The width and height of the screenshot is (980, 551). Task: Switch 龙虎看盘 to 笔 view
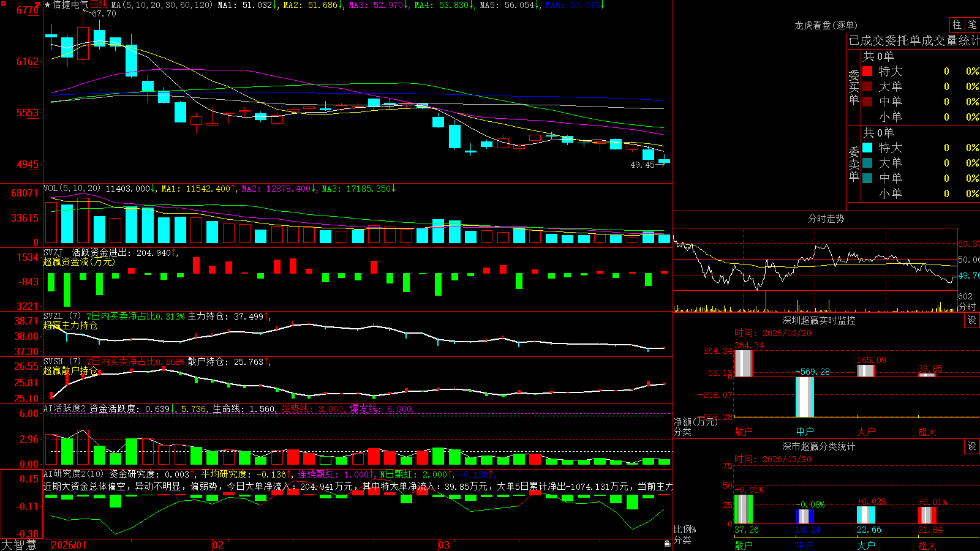click(x=972, y=24)
